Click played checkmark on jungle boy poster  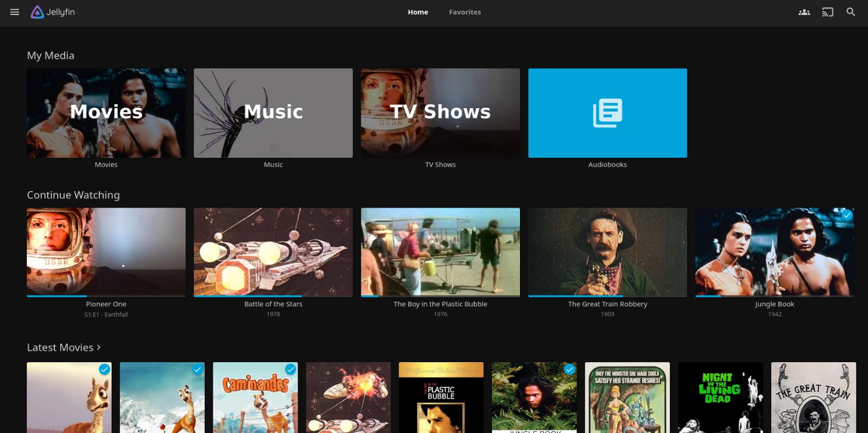569,369
